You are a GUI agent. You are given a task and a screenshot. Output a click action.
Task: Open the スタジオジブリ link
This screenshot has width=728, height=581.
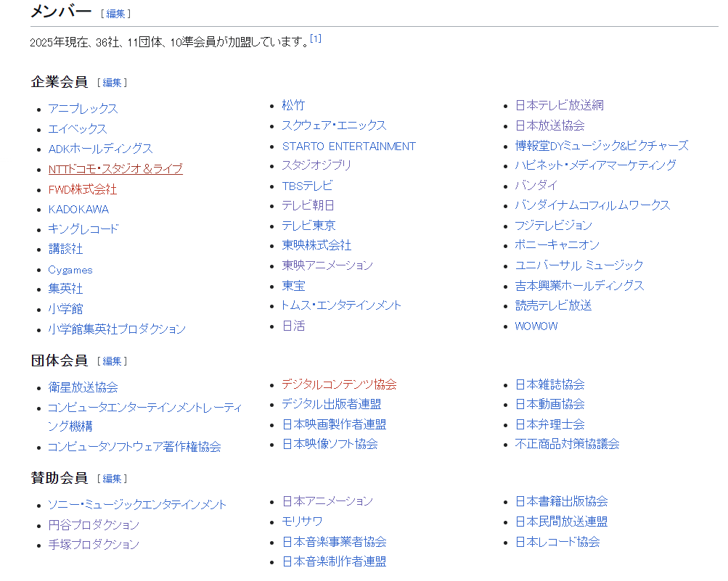pyautogui.click(x=316, y=165)
